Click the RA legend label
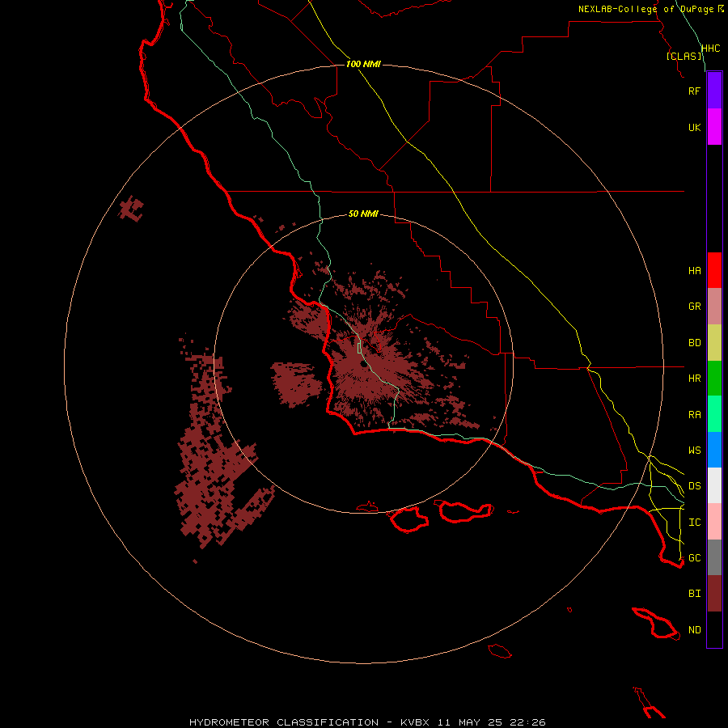This screenshot has width=728, height=728. click(x=694, y=415)
